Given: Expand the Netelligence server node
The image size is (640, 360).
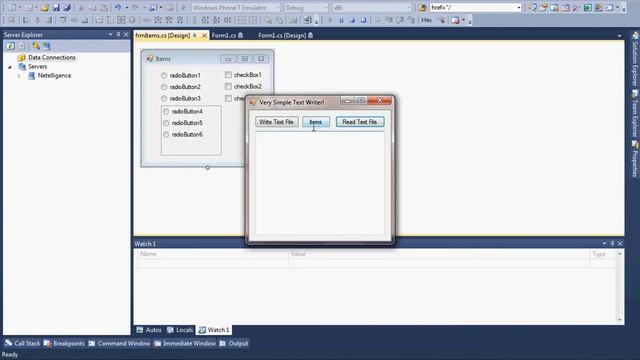Looking at the screenshot, I should pyautogui.click(x=19, y=76).
